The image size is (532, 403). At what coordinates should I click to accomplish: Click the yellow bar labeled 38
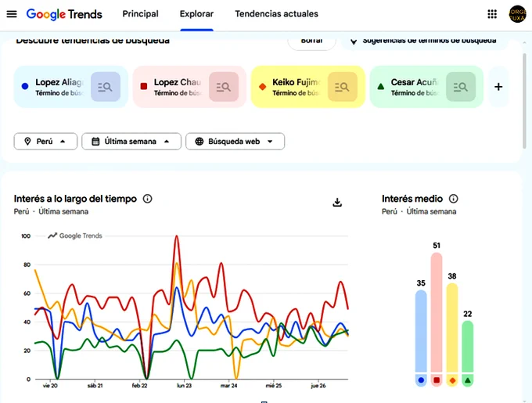pos(452,327)
